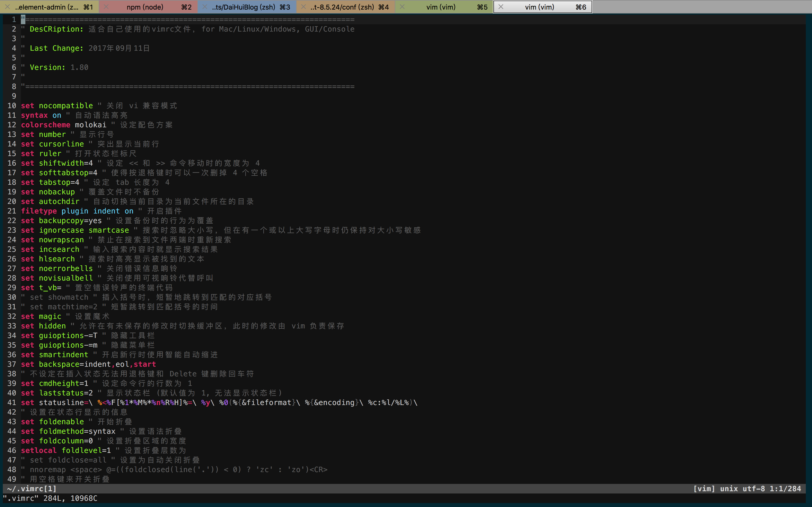Switch to the vim tab labeled ⌘5
812x507 pixels.
[x=441, y=7]
